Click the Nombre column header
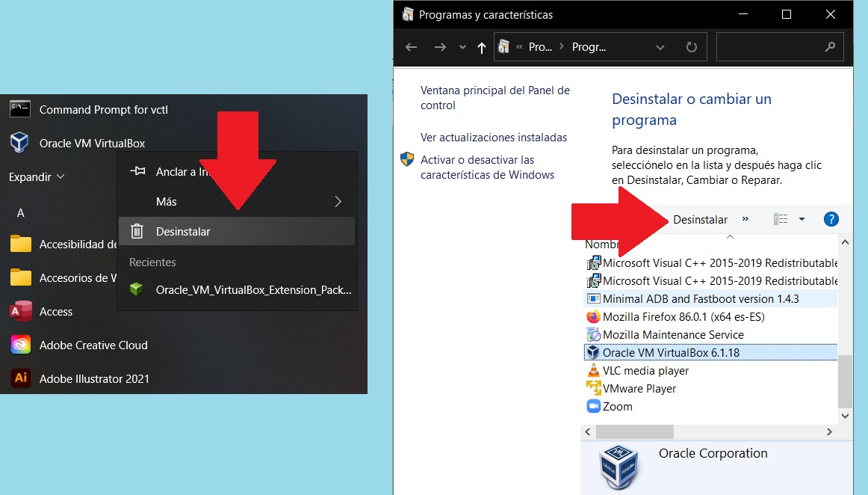The width and height of the screenshot is (868, 495). coord(602,245)
